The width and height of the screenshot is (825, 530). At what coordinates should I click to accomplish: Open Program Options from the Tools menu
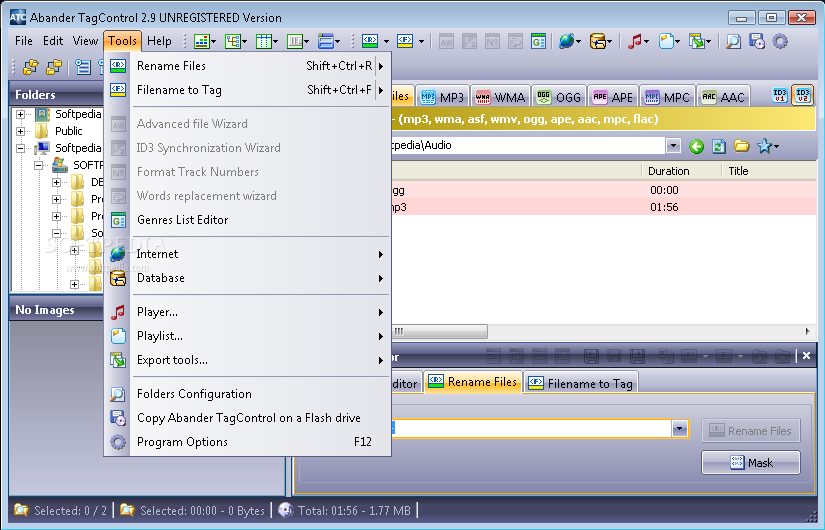tap(248, 442)
